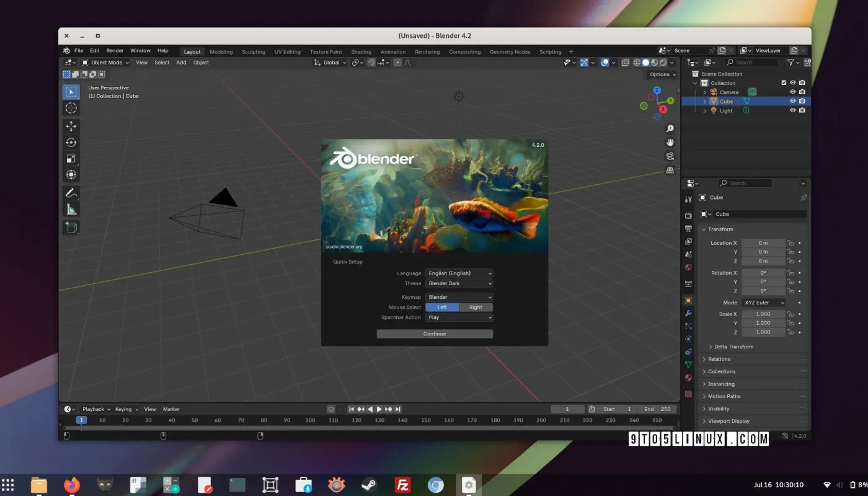Activate the Rotate tool
The height and width of the screenshot is (496, 868).
(71, 142)
